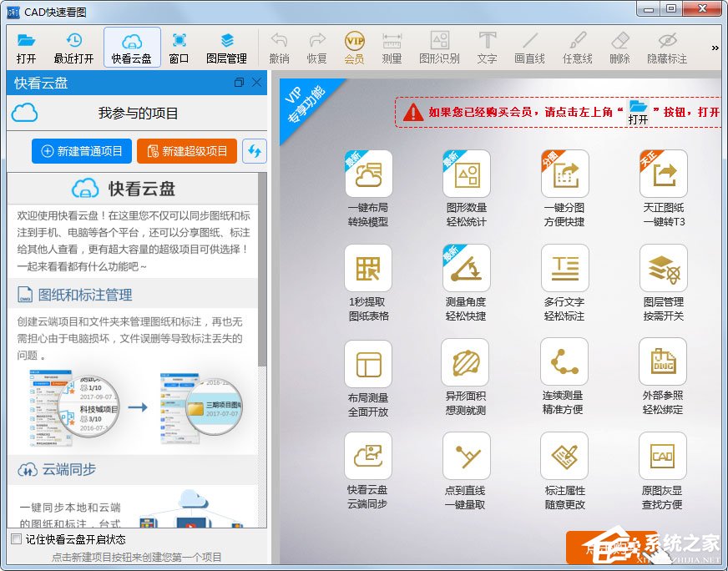Screen dimensions: 728x571
Task: Click the 连续测量精准方便 icon
Action: tap(564, 361)
